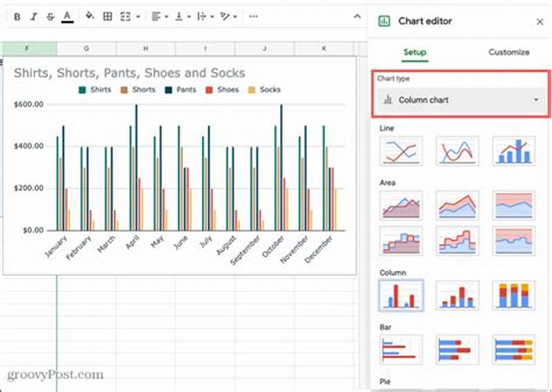
Task: Click the September axis label
Action: pos(245,250)
